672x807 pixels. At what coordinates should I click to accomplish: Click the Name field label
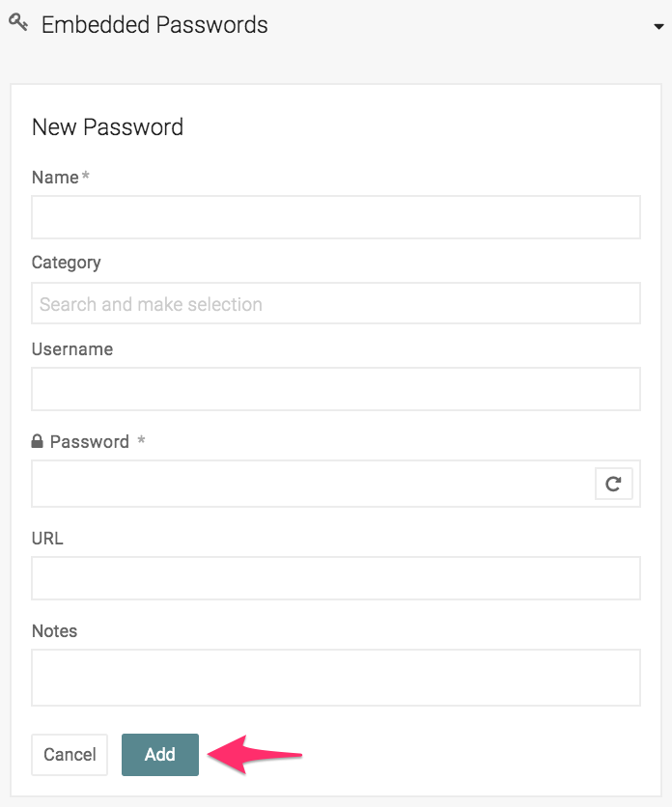coord(55,178)
